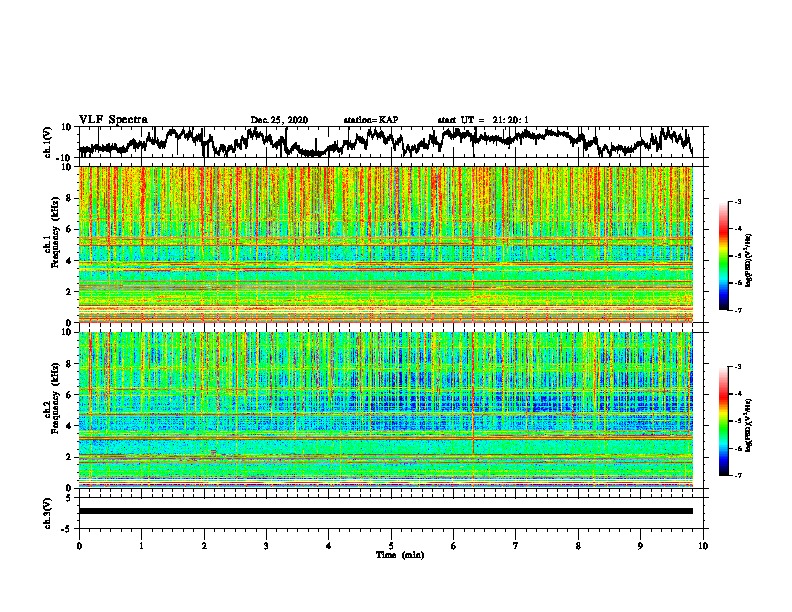The width and height of the screenshot is (792, 612).
Task: Click time axis tick label '6'
Action: tap(454, 546)
